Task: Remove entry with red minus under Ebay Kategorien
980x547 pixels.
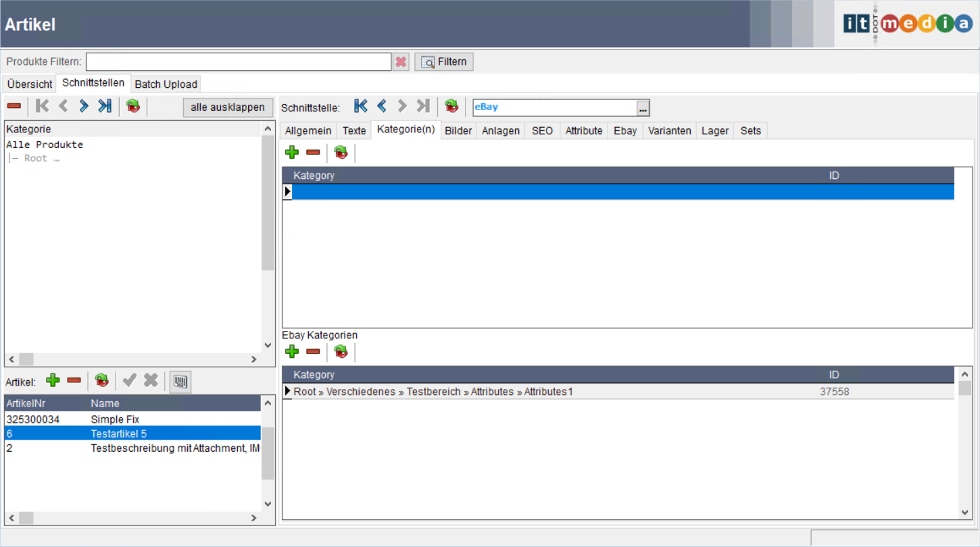Action: click(x=313, y=351)
